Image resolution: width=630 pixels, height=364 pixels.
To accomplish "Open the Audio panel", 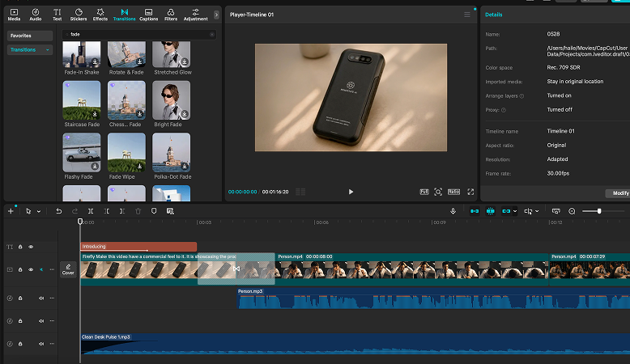I will (x=36, y=15).
